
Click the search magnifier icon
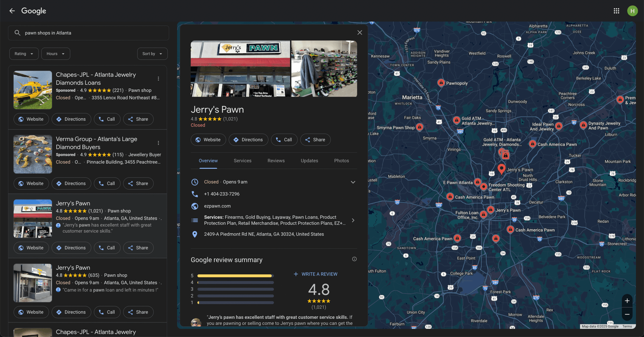click(17, 33)
